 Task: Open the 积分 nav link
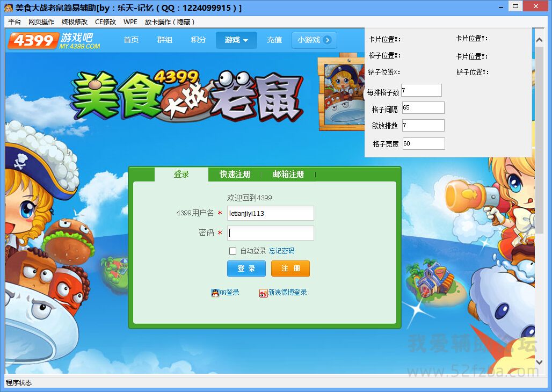(198, 40)
